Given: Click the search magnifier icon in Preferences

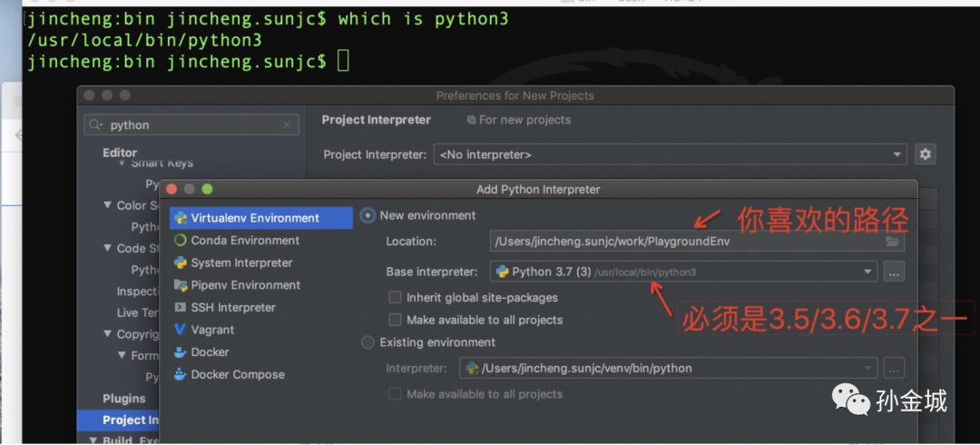Looking at the screenshot, I should click(96, 125).
